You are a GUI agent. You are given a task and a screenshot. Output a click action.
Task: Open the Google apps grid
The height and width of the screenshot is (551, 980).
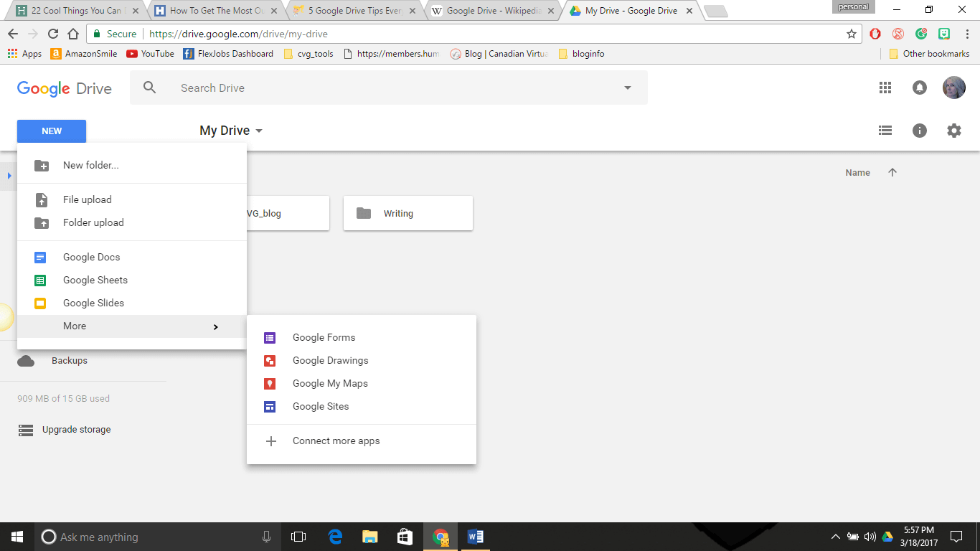pos(885,88)
